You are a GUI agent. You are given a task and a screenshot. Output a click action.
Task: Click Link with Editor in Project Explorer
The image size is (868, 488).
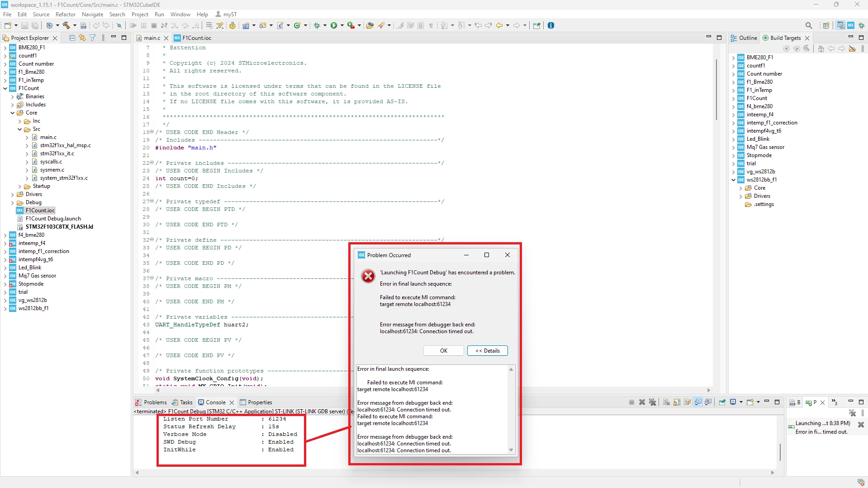pos(82,38)
